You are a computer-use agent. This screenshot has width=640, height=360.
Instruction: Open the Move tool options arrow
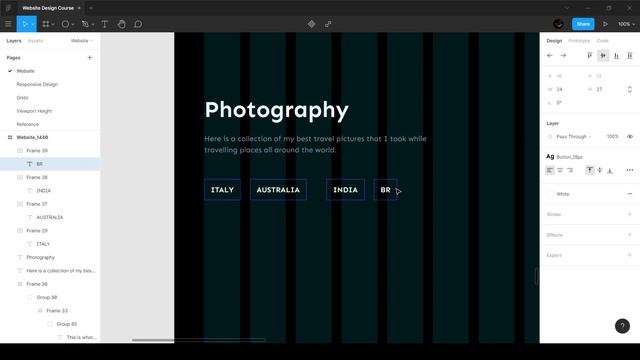pyautogui.click(x=32, y=24)
